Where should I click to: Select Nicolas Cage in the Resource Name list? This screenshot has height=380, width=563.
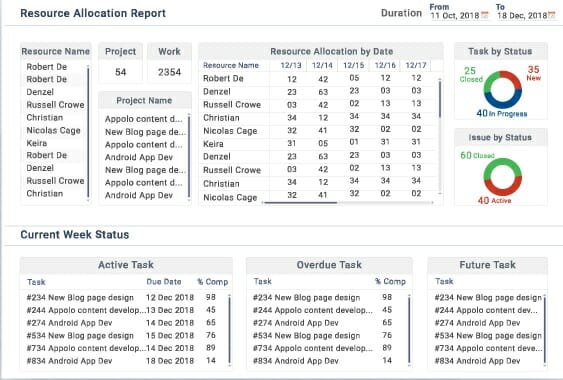click(x=53, y=130)
